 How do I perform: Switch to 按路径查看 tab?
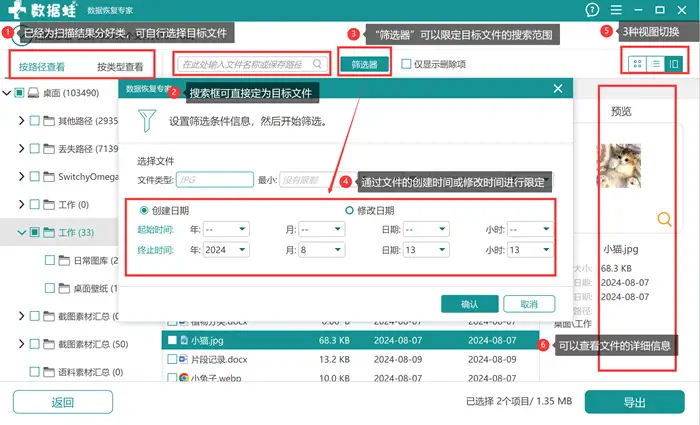coord(42,67)
